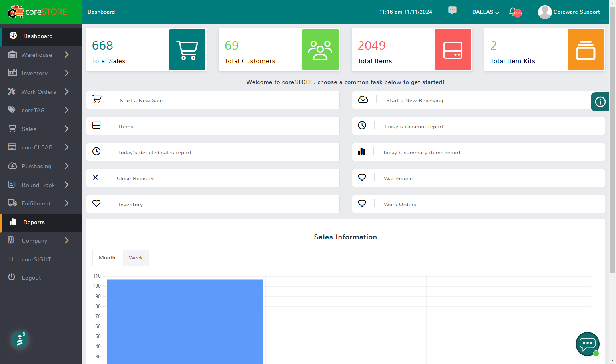Viewport: 616px width, 364px height.
Task: Expand the Purchasing sidebar chevron
Action: tap(66, 166)
